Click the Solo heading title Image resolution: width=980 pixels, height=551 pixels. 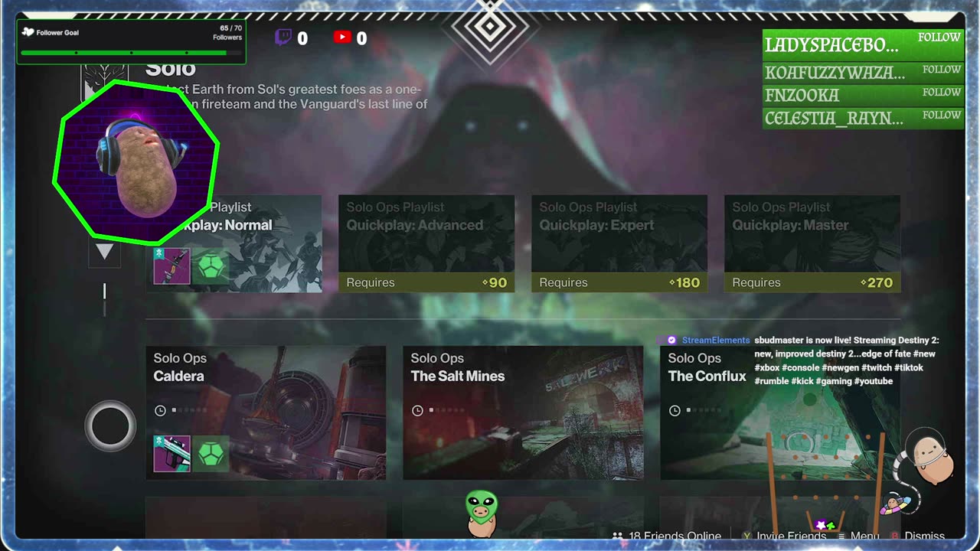pyautogui.click(x=171, y=69)
